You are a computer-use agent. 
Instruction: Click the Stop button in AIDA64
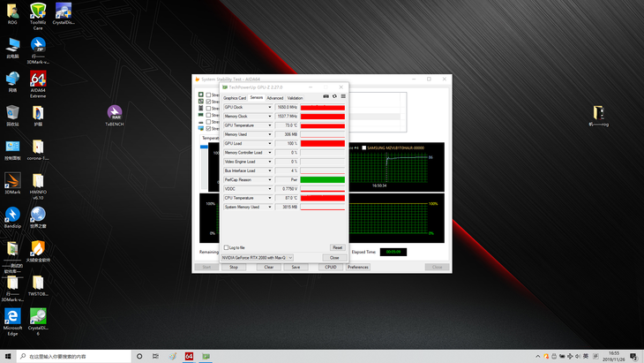click(234, 267)
